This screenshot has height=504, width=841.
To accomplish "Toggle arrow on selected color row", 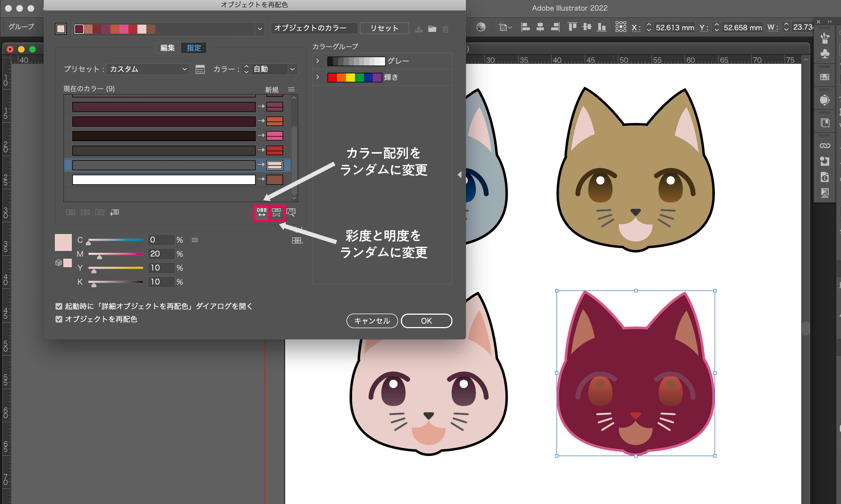I will click(x=261, y=165).
